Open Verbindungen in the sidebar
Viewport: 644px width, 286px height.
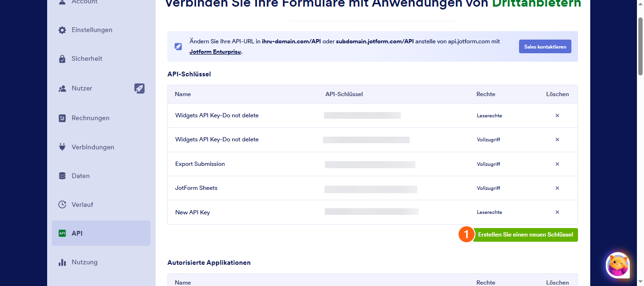101,147
